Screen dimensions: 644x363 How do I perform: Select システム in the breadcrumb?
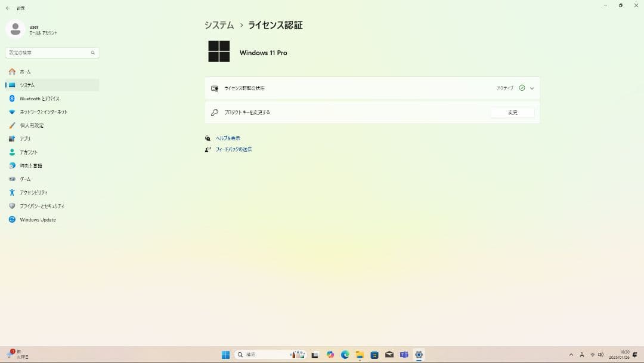point(219,25)
